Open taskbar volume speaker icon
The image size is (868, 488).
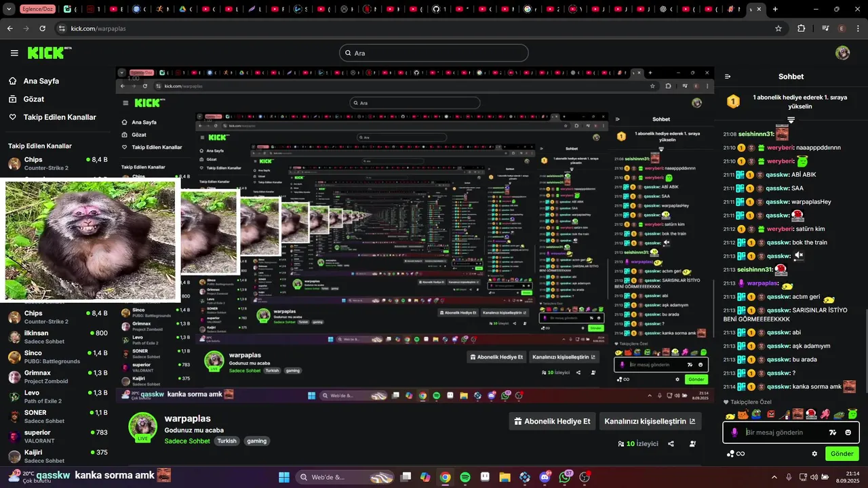pyautogui.click(x=814, y=477)
